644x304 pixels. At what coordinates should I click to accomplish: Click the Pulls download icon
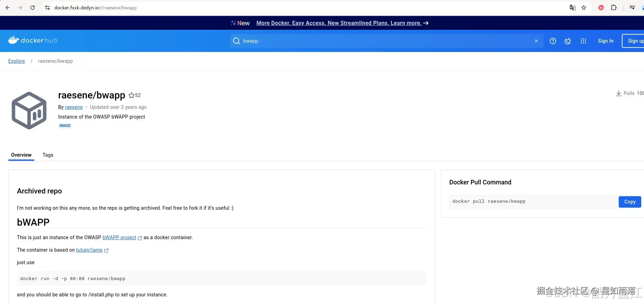(x=618, y=93)
